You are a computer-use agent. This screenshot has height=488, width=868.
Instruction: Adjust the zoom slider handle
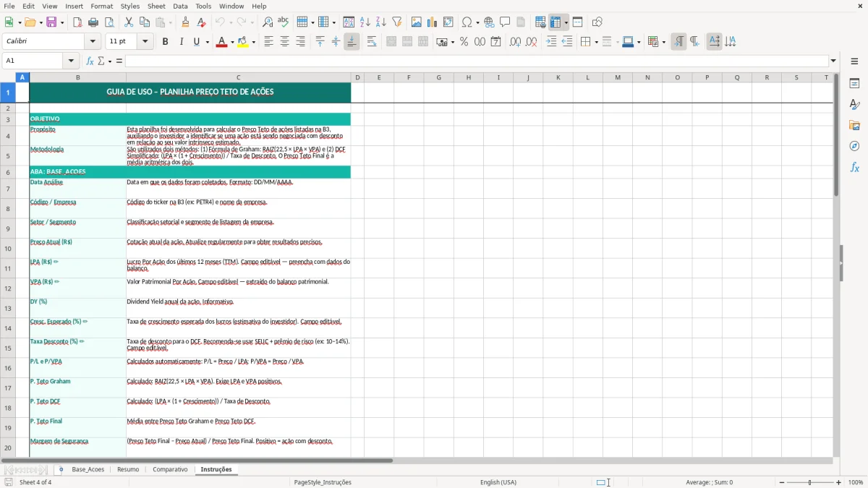coord(810,482)
